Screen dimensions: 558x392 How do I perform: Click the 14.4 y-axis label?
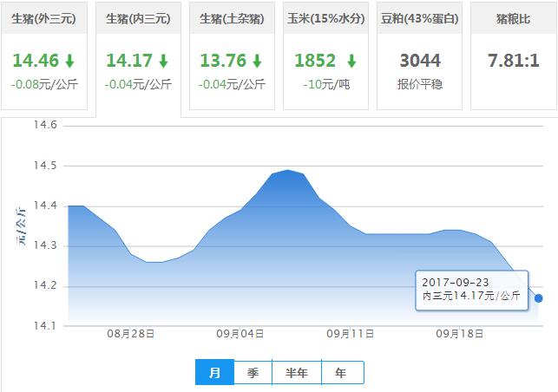click(45, 206)
